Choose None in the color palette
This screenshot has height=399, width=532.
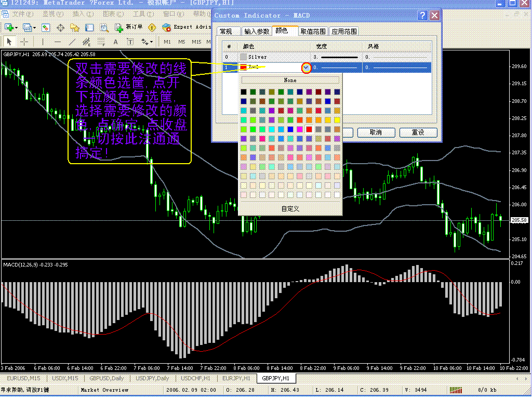290,80
